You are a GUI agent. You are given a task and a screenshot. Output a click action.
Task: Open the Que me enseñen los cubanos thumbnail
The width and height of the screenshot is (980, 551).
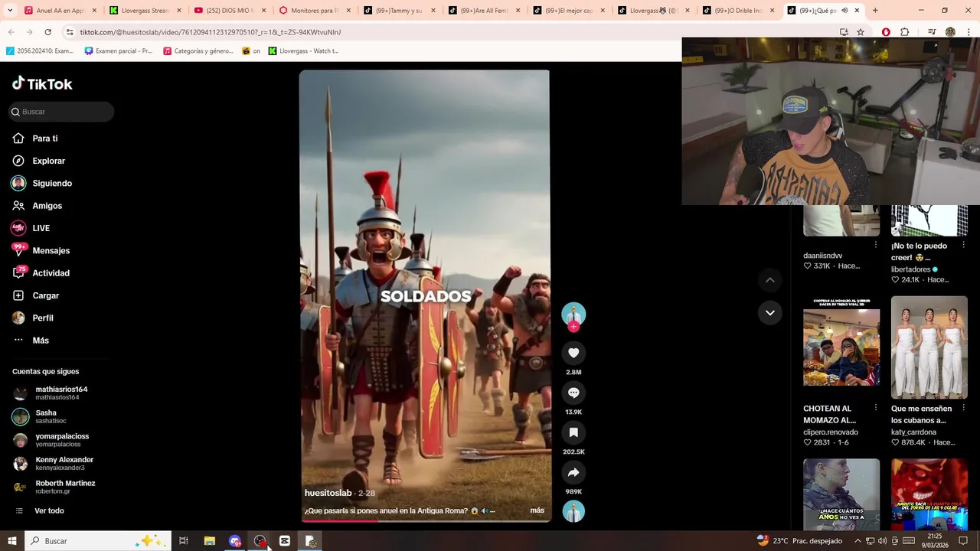tap(929, 347)
